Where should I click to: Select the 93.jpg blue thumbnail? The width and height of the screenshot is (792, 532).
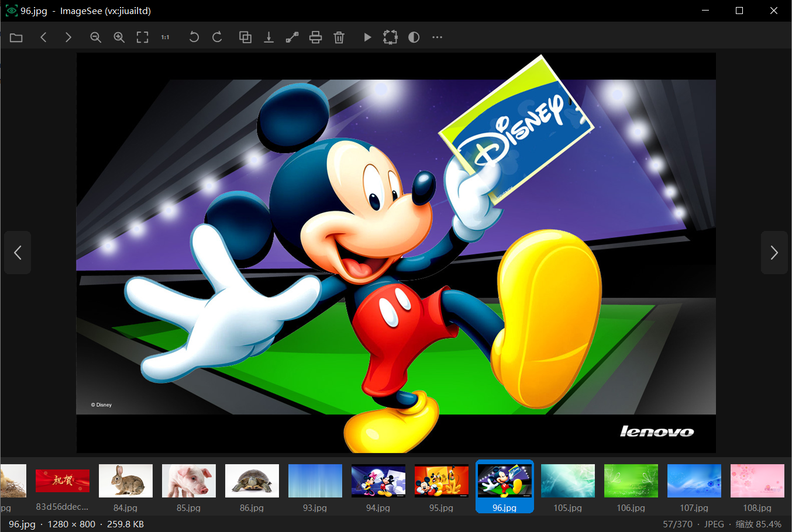click(x=315, y=486)
